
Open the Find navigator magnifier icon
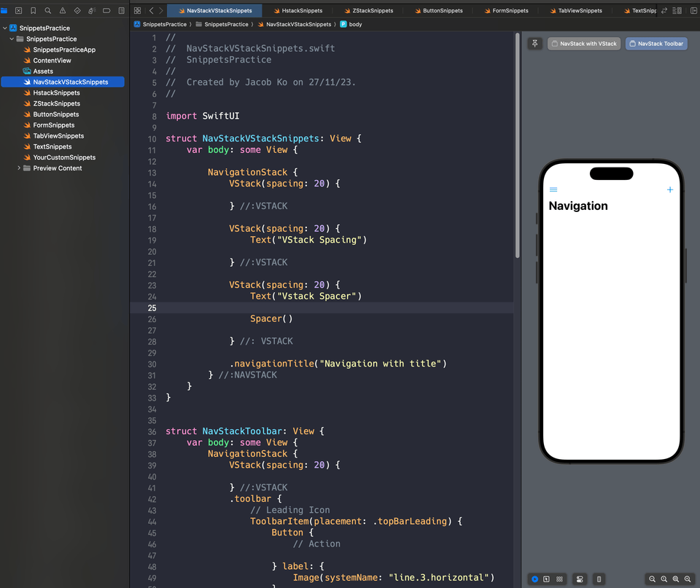pyautogui.click(x=48, y=11)
